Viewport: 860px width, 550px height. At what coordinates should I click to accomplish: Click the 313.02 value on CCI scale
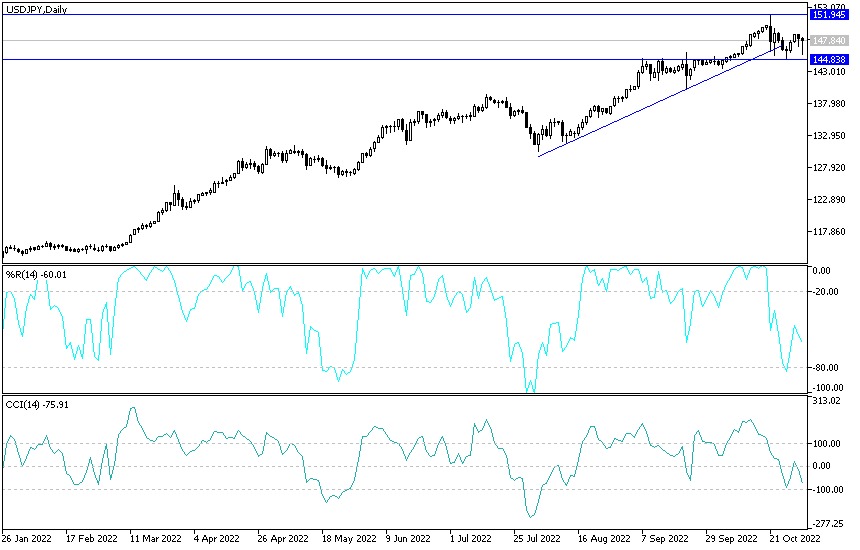point(827,401)
